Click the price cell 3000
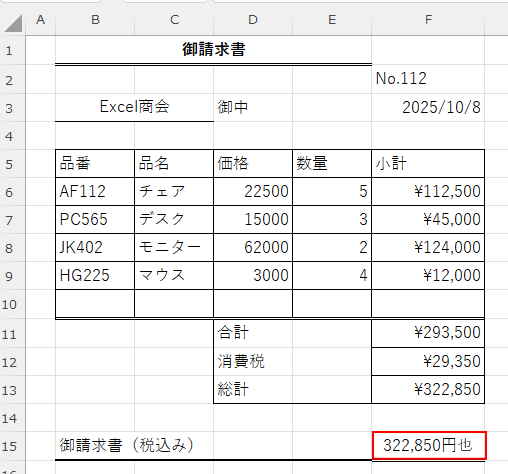 (253, 276)
